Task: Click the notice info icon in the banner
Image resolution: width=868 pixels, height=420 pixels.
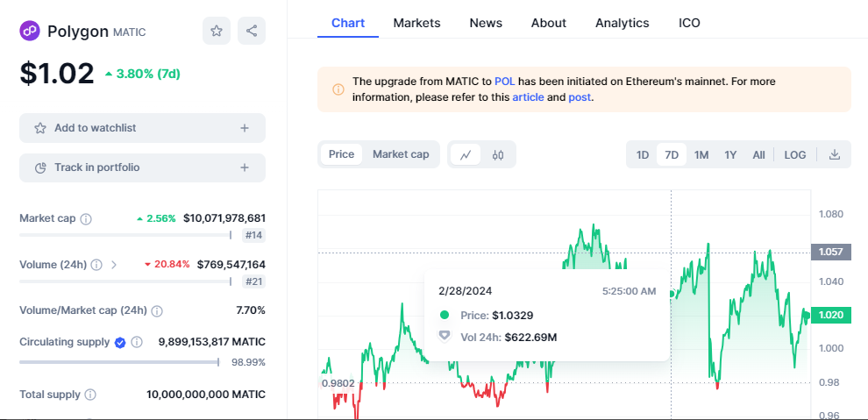Action: pos(338,89)
